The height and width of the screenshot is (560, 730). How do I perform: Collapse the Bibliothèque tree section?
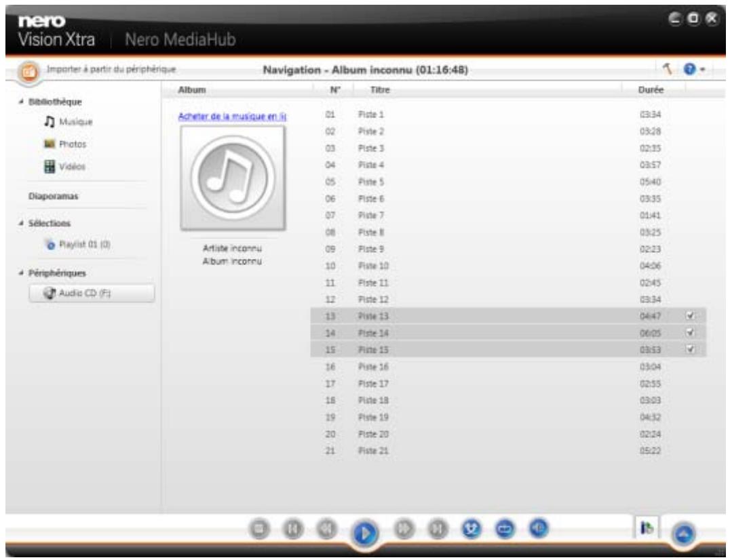pyautogui.click(x=21, y=102)
